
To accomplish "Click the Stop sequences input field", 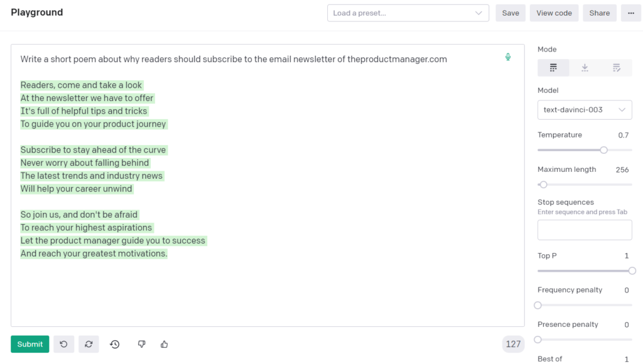I will pyautogui.click(x=585, y=230).
